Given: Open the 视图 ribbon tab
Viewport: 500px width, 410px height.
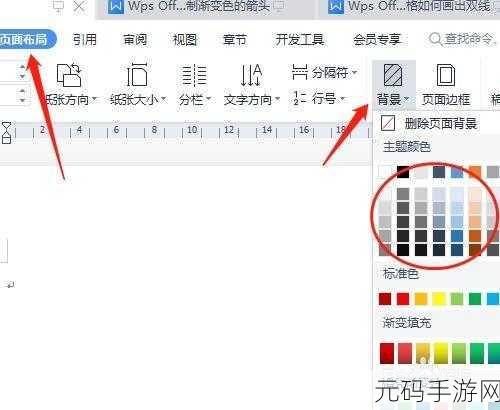Looking at the screenshot, I should pos(185,40).
